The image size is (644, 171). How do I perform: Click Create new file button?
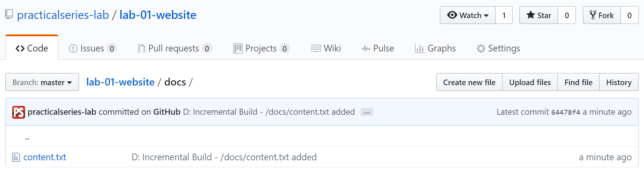click(x=469, y=82)
